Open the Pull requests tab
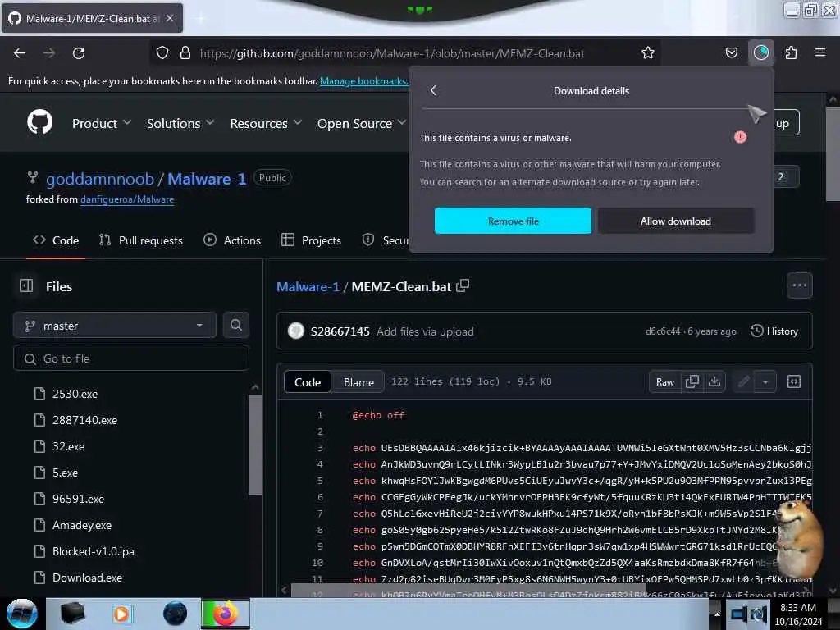This screenshot has width=840, height=630. pyautogui.click(x=141, y=240)
